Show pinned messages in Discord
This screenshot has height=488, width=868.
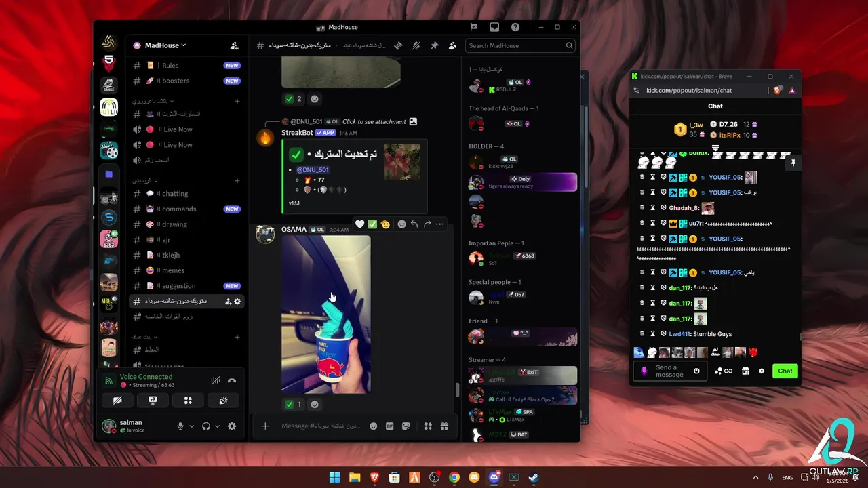tap(435, 45)
